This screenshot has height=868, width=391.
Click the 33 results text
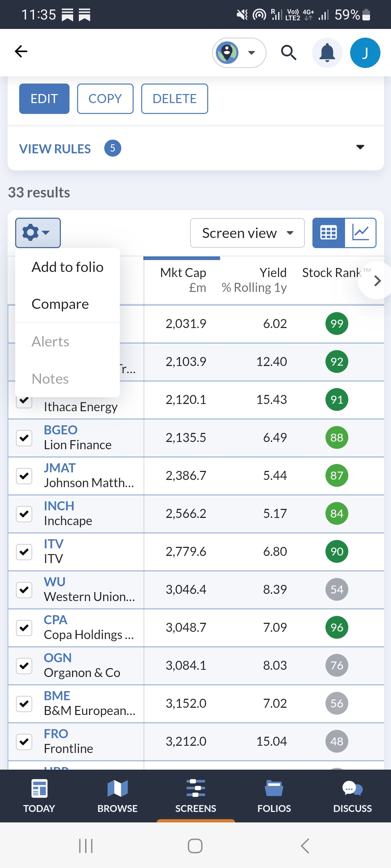coord(39,193)
